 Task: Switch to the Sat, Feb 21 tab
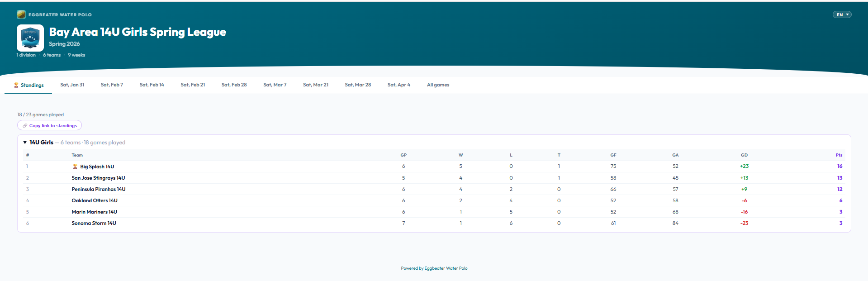pos(193,85)
